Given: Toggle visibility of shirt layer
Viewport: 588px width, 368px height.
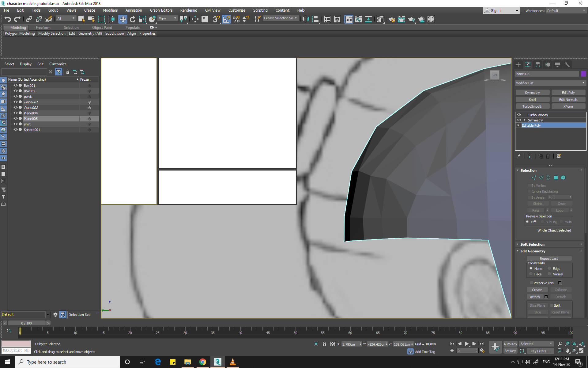Looking at the screenshot, I should click(15, 124).
